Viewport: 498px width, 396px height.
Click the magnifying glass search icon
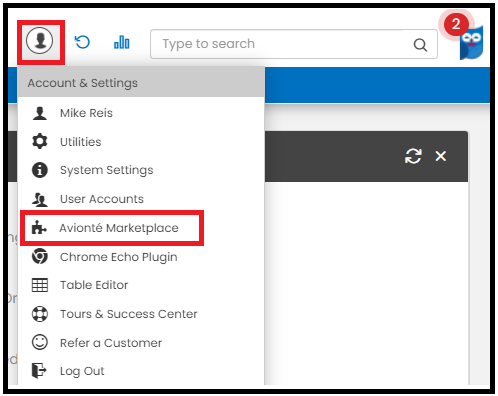pos(420,44)
